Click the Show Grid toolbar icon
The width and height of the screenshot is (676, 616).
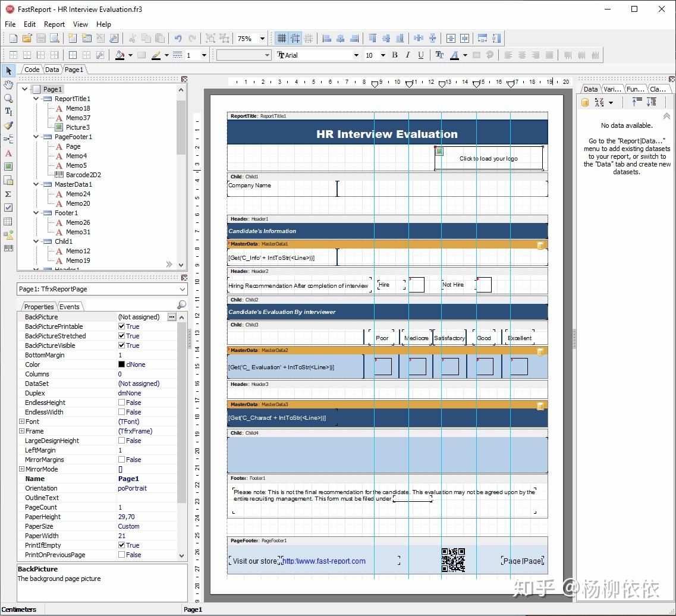click(281, 39)
